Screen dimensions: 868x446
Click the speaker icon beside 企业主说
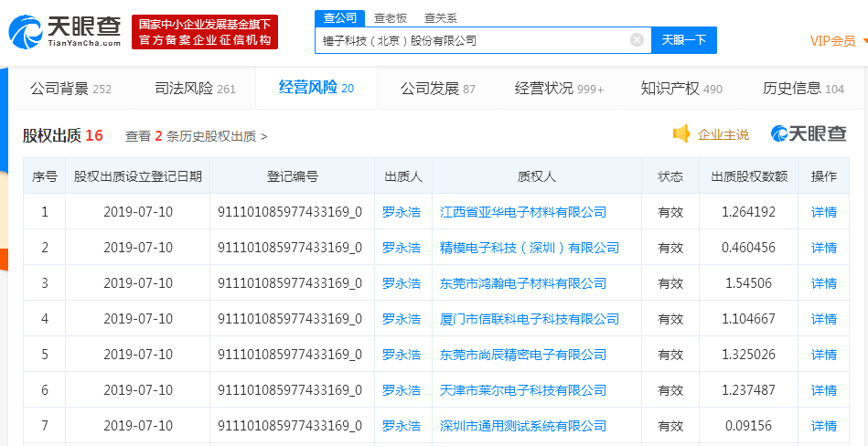681,134
